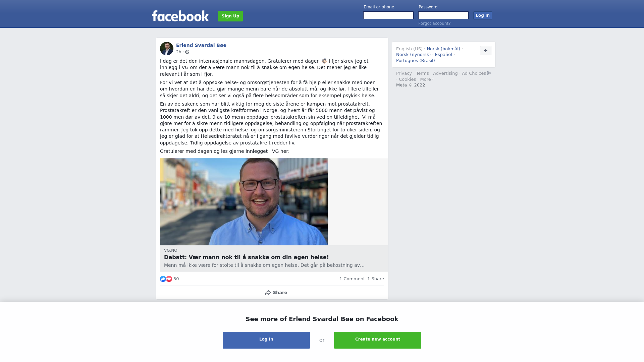Screen dimensions: 644x362
Task: Click the header Log In button
Action: point(483,15)
